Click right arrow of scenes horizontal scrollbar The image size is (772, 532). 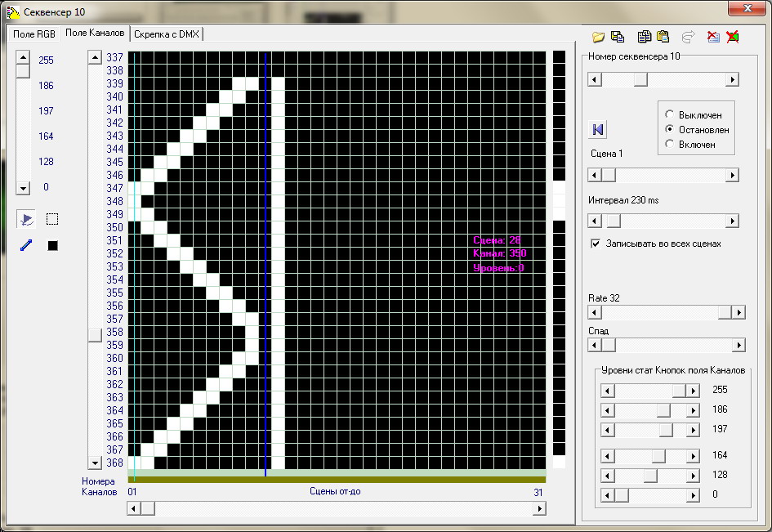(x=539, y=508)
